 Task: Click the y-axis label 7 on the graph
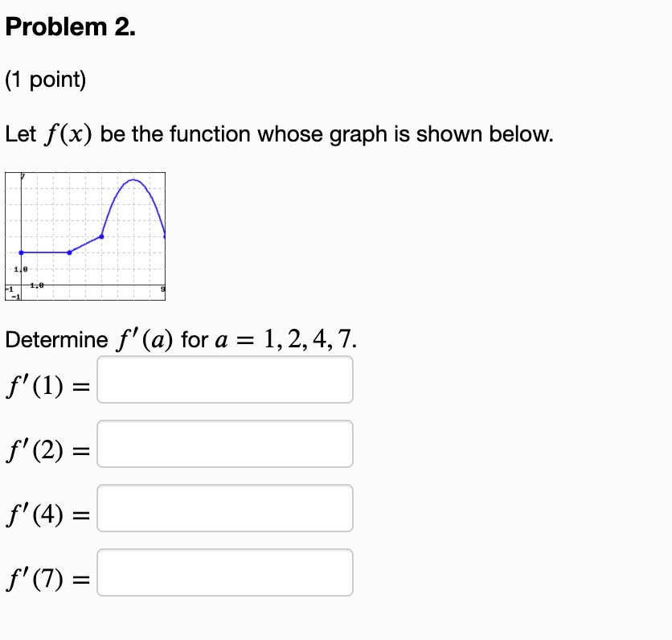pos(23,175)
